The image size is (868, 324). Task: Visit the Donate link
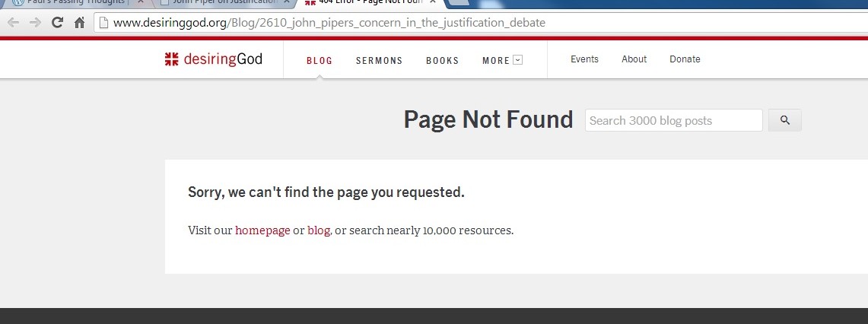[685, 59]
